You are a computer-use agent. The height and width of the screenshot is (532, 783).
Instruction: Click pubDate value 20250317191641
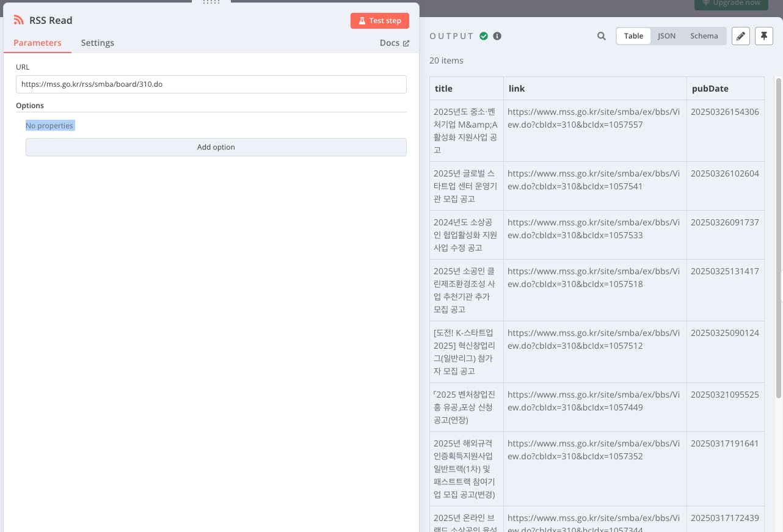click(725, 443)
